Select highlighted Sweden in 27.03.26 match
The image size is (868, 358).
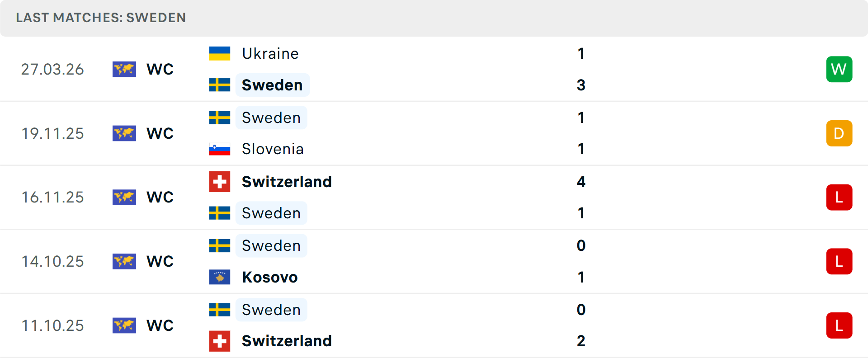pos(272,85)
